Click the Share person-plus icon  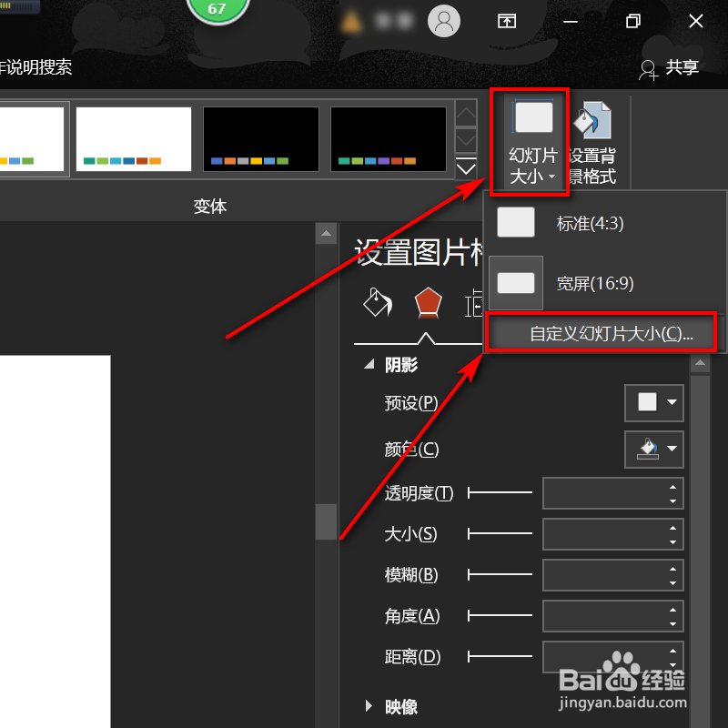(648, 70)
